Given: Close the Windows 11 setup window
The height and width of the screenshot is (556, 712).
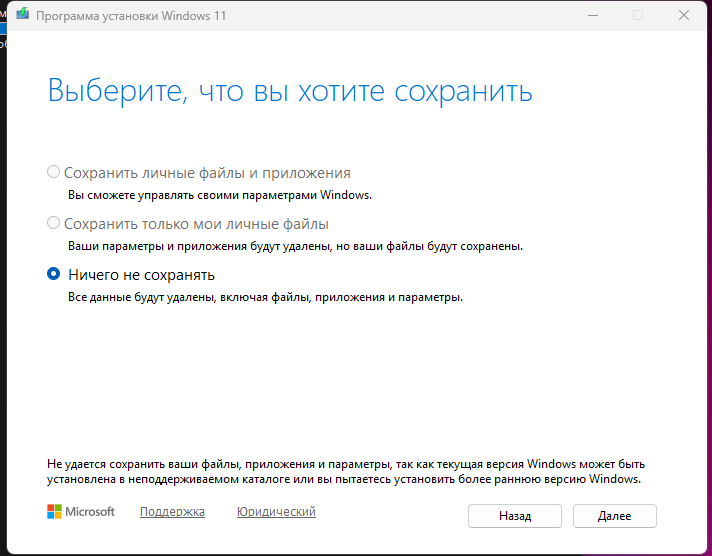Looking at the screenshot, I should point(684,15).
